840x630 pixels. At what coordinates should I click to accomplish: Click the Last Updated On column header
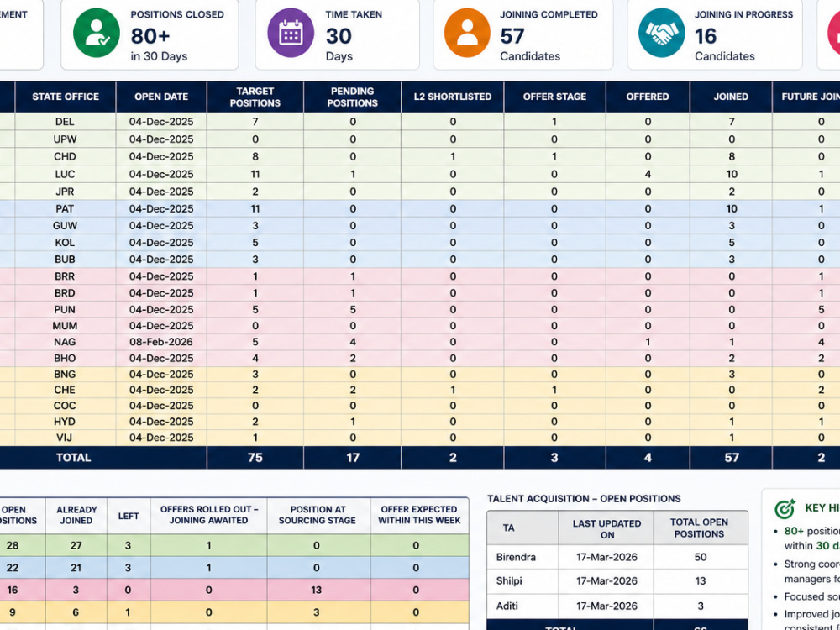(x=606, y=528)
